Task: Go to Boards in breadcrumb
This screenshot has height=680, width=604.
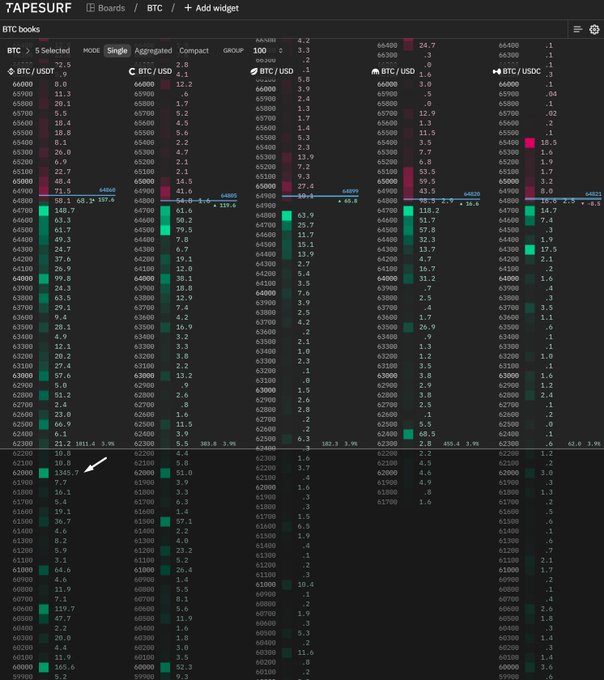Action: point(111,8)
